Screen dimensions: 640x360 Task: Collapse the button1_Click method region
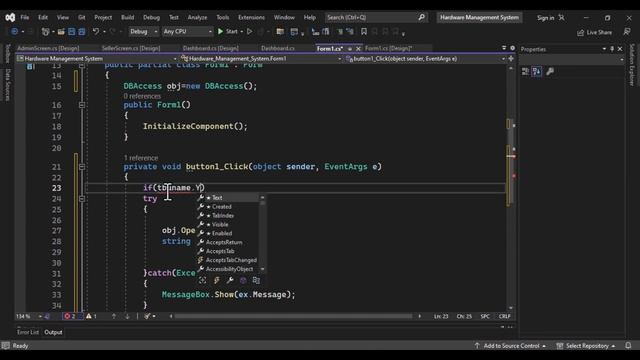coord(82,167)
